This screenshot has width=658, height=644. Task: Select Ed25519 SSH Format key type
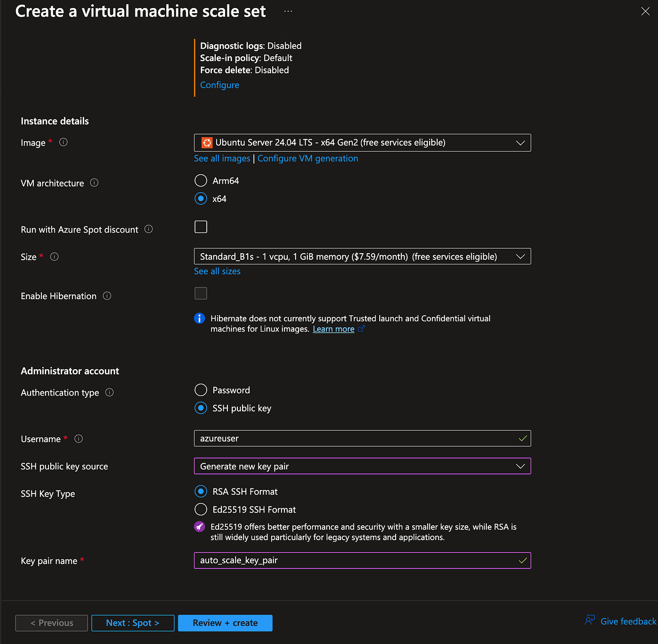tap(201, 509)
